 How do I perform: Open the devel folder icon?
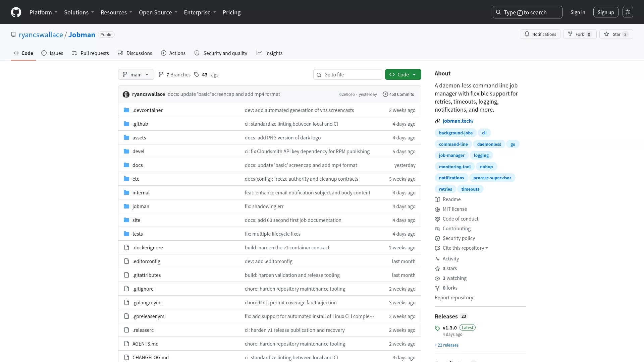(126, 152)
